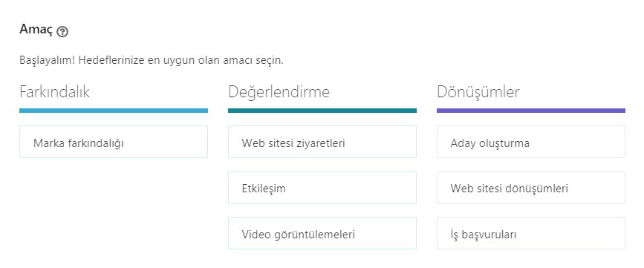Choose Web sitesi ziyaretleri objective
644x268 pixels.
[322, 142]
